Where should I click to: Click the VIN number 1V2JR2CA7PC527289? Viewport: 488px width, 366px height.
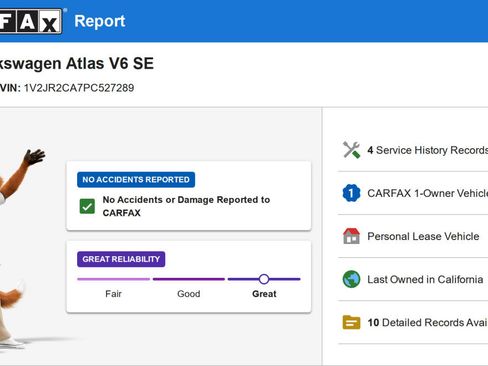pos(79,88)
